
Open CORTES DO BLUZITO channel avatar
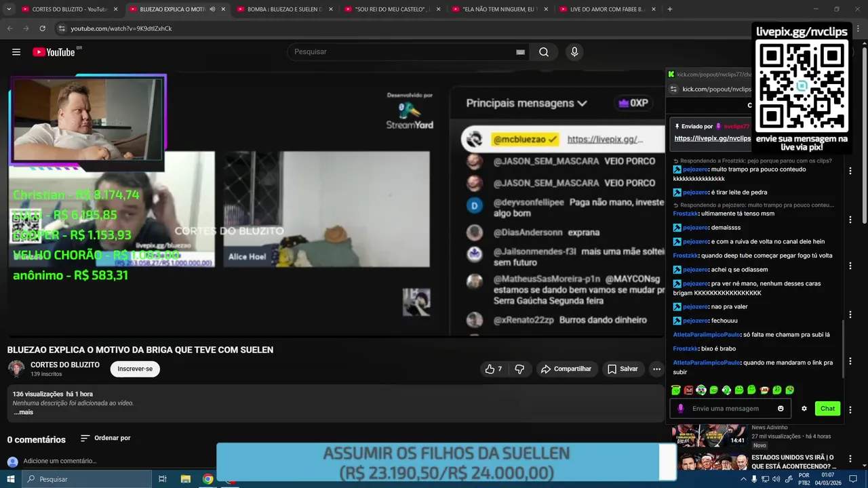(16, 369)
